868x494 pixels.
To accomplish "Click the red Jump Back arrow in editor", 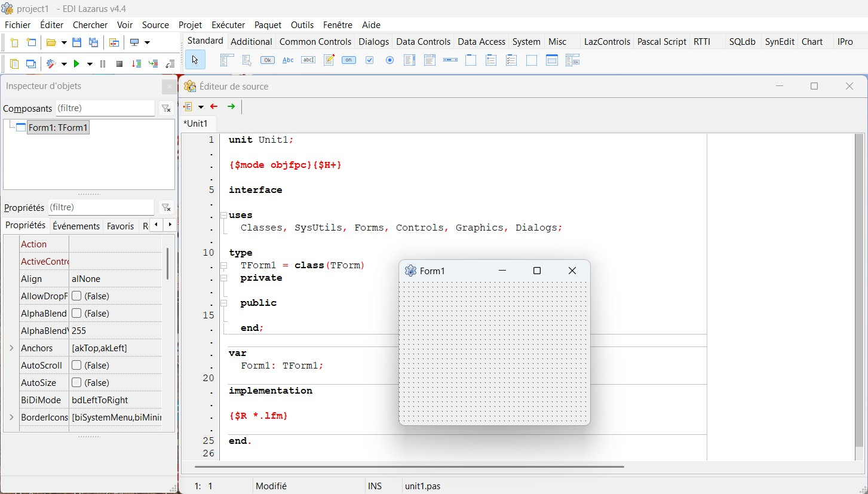I will (214, 107).
